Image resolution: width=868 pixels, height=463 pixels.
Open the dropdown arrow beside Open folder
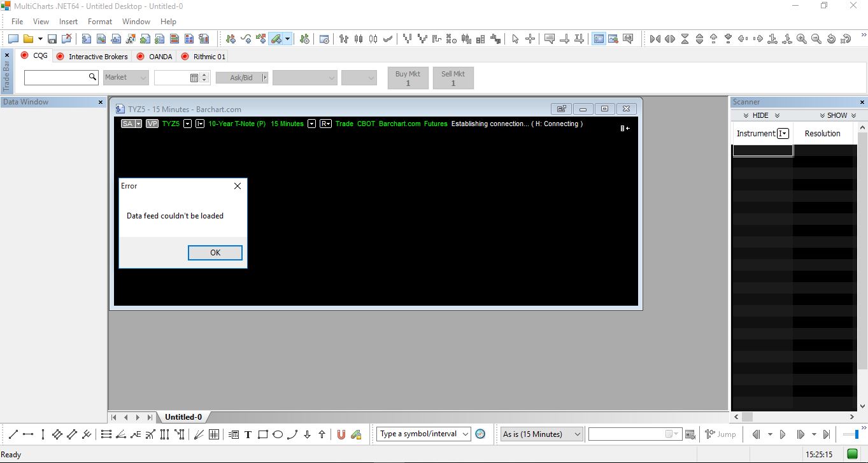click(40, 39)
